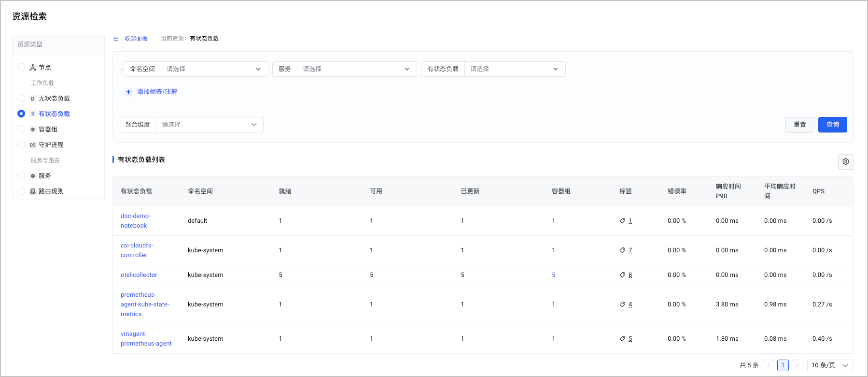Click the ingress icon beside 路由规则
868x377 pixels.
click(x=33, y=191)
